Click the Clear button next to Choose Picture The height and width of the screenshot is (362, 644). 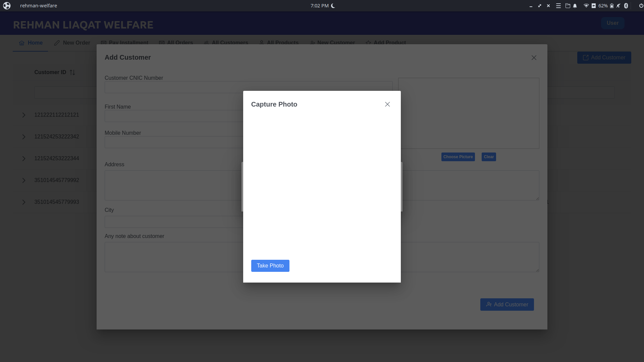coord(488,157)
